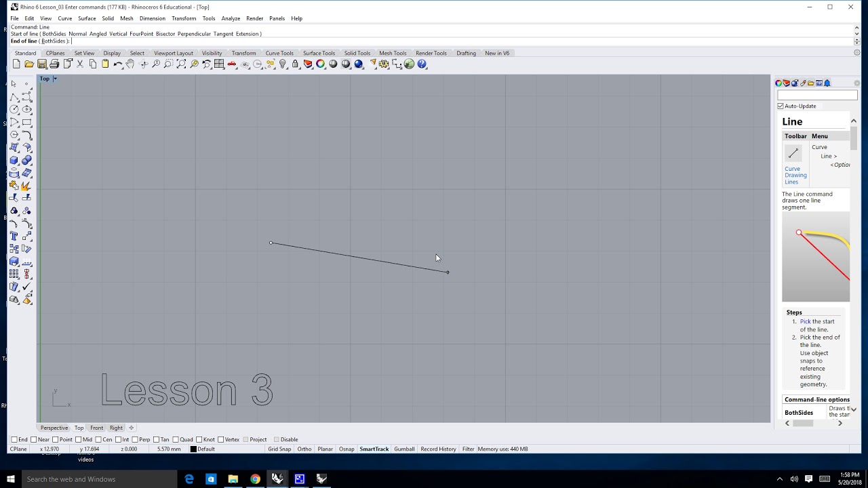The width and height of the screenshot is (868, 488).
Task: Select the Box solid tool in sidebar
Action: tap(14, 160)
